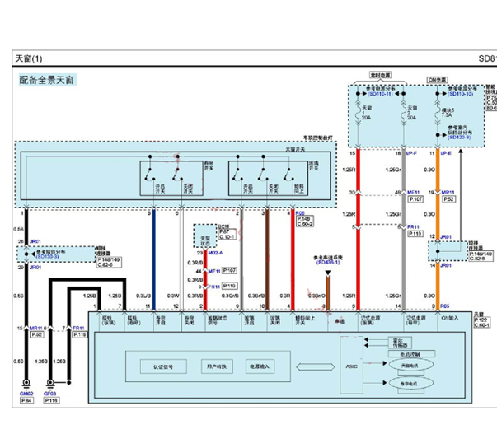497x448 pixels.
Task: Select the R05 connector label
Action: [445, 306]
